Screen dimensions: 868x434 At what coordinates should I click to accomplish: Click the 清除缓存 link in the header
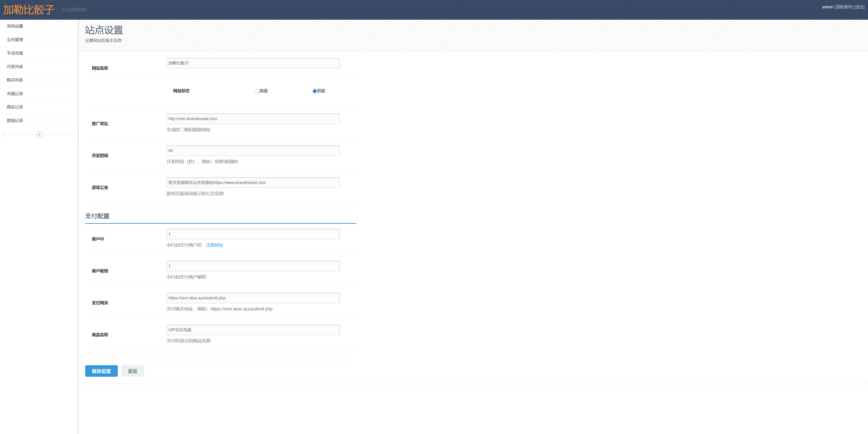point(843,7)
